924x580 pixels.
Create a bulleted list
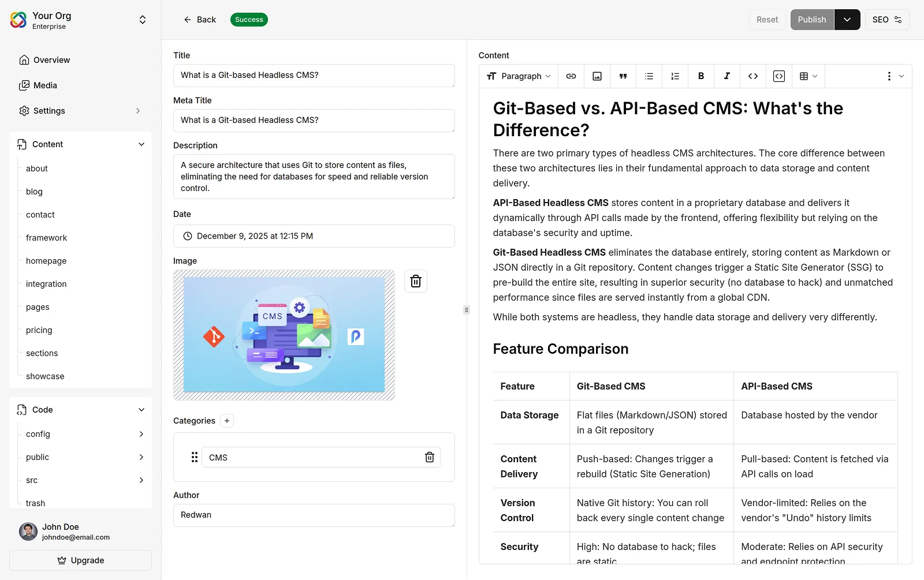[x=649, y=76]
